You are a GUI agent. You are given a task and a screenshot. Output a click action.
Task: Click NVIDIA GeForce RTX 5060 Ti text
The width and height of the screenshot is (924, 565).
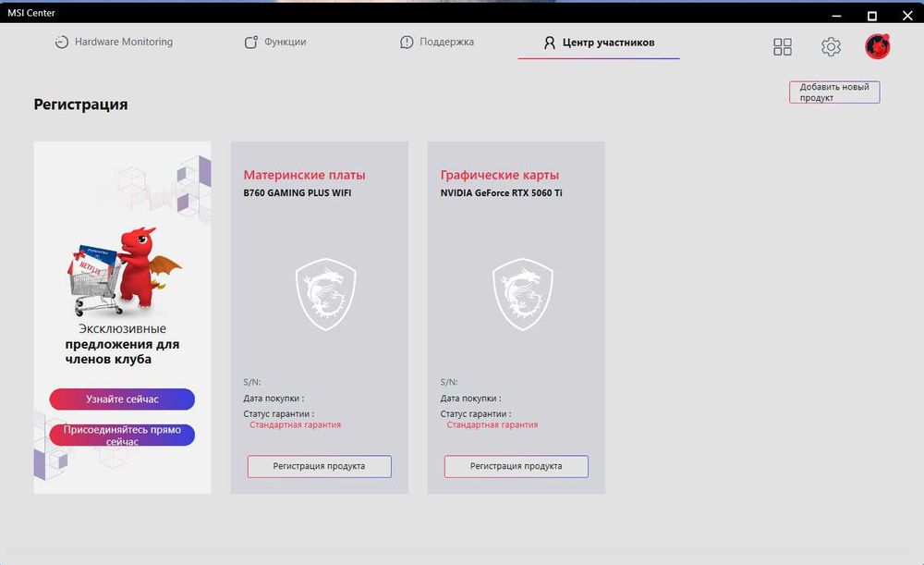click(x=501, y=193)
